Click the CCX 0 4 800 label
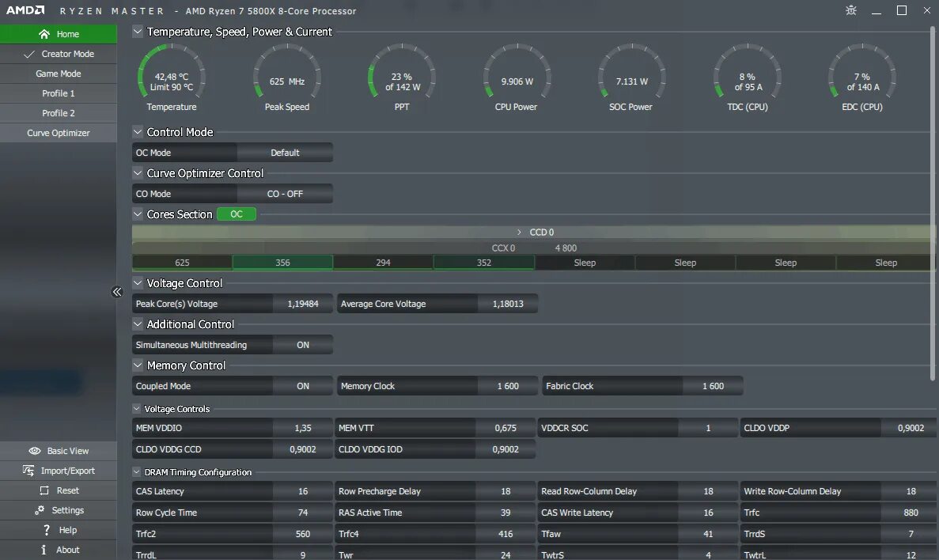 534,248
